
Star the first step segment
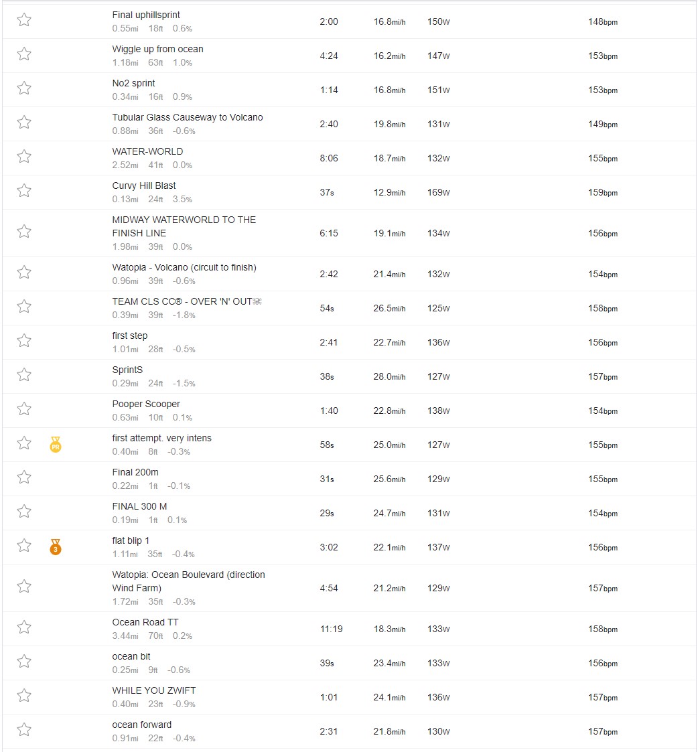click(24, 341)
